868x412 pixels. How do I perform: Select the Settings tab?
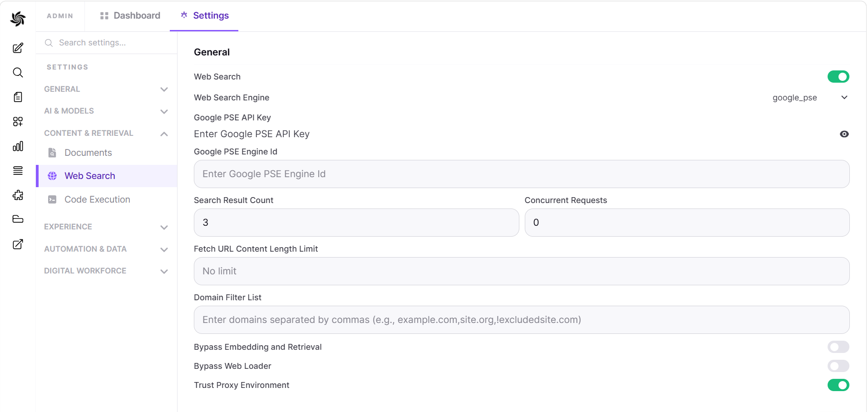coord(204,15)
